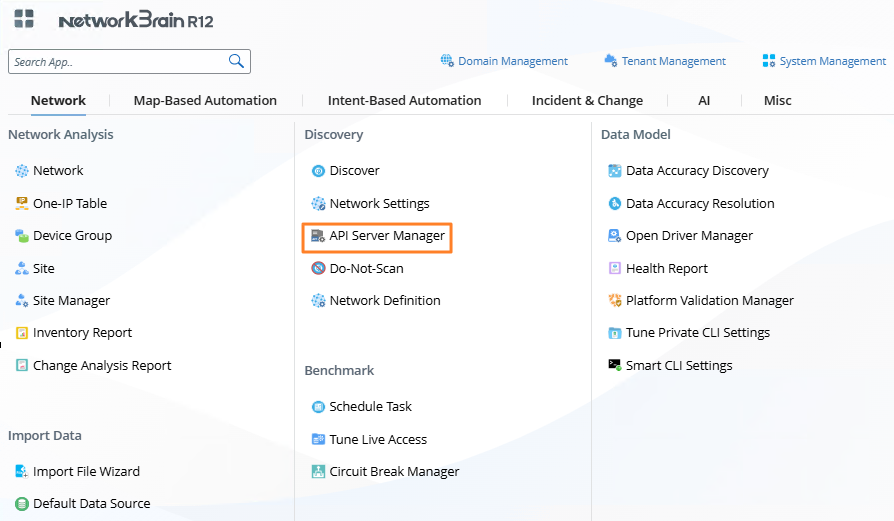Click the Schedule Task icon

[x=318, y=407]
